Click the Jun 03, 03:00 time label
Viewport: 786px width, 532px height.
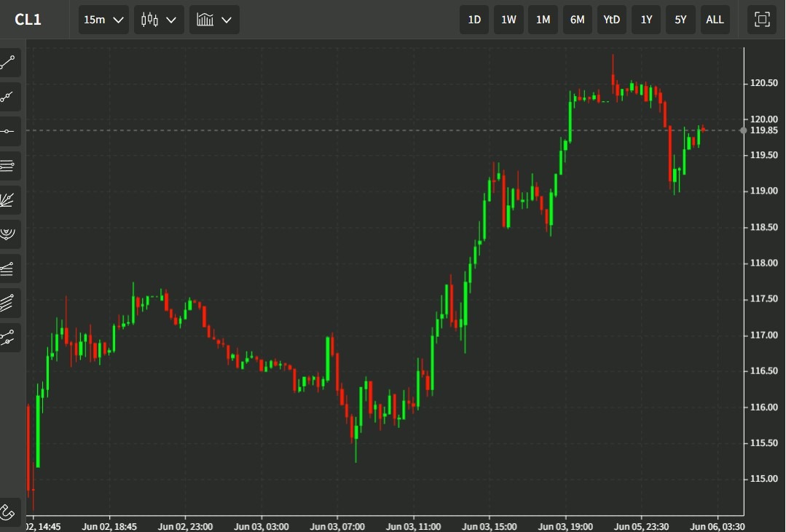tap(262, 526)
